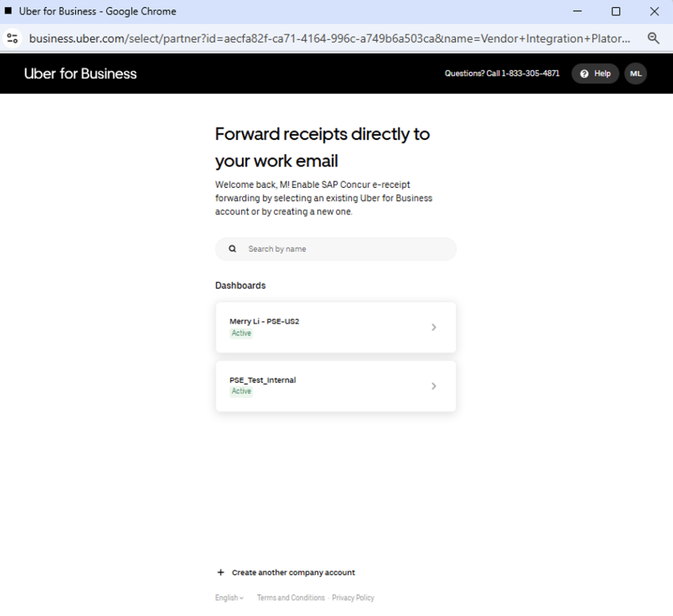Screen dimensions: 673x616
Task: Click the Dashboards heading
Action: pyautogui.click(x=240, y=286)
